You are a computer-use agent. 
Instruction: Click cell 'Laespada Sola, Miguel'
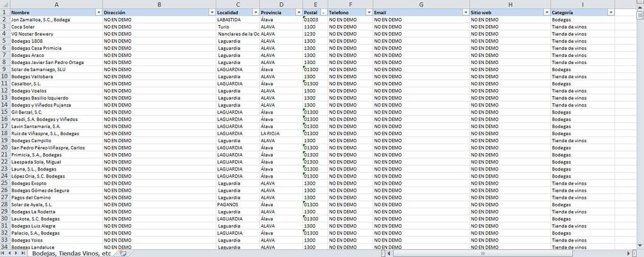coord(56,162)
